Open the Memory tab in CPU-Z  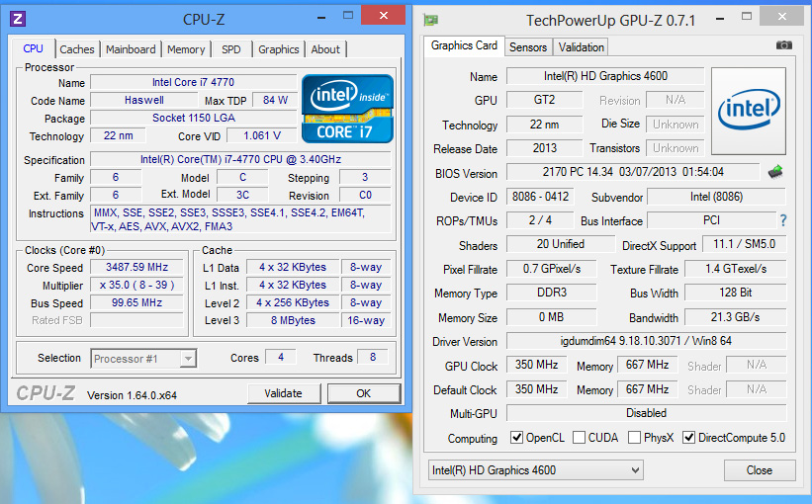tap(186, 49)
